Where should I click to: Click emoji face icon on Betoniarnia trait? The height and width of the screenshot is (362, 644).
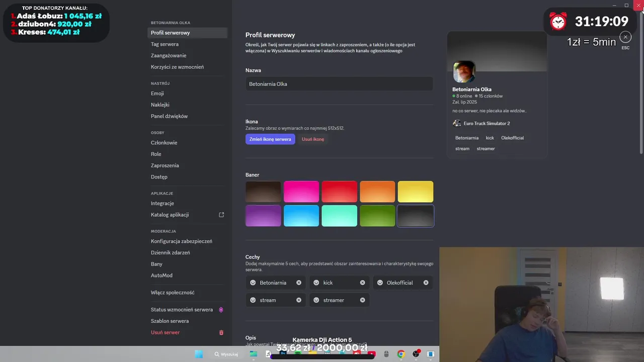pyautogui.click(x=253, y=283)
